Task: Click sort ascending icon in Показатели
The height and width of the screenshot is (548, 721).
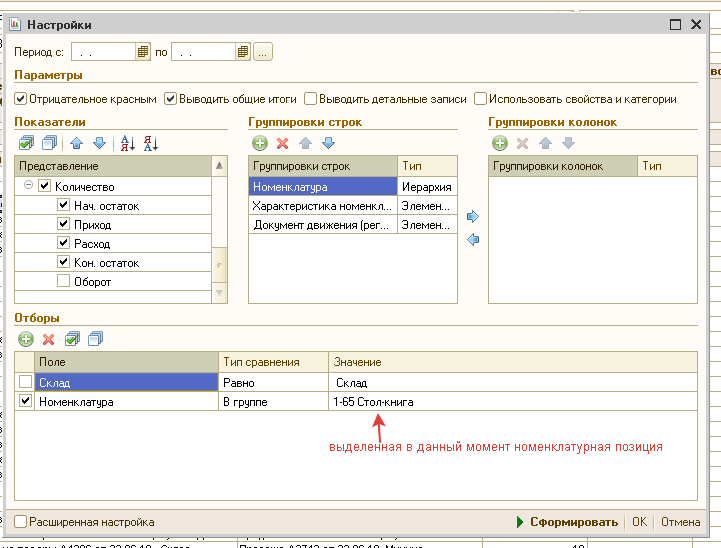Action: pyautogui.click(x=127, y=143)
